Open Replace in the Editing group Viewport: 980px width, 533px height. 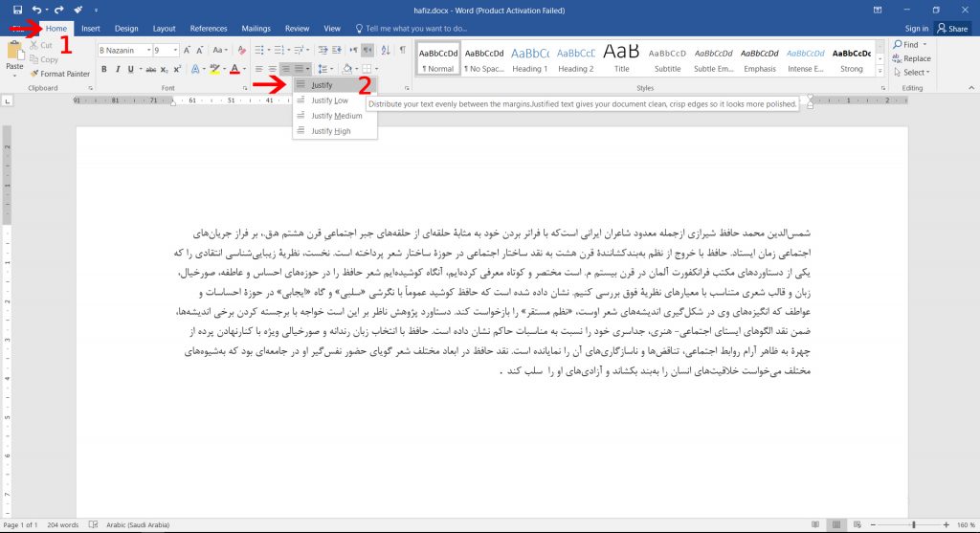[x=912, y=58]
